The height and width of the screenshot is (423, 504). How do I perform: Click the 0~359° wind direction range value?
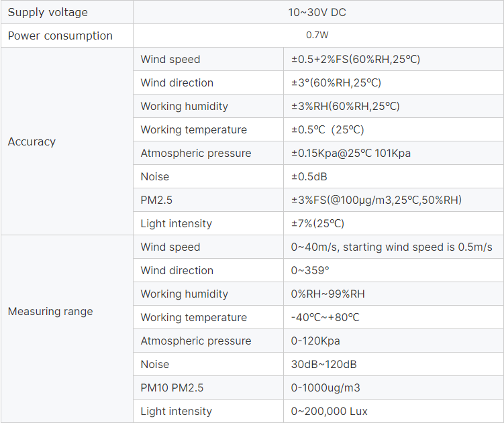point(310,270)
